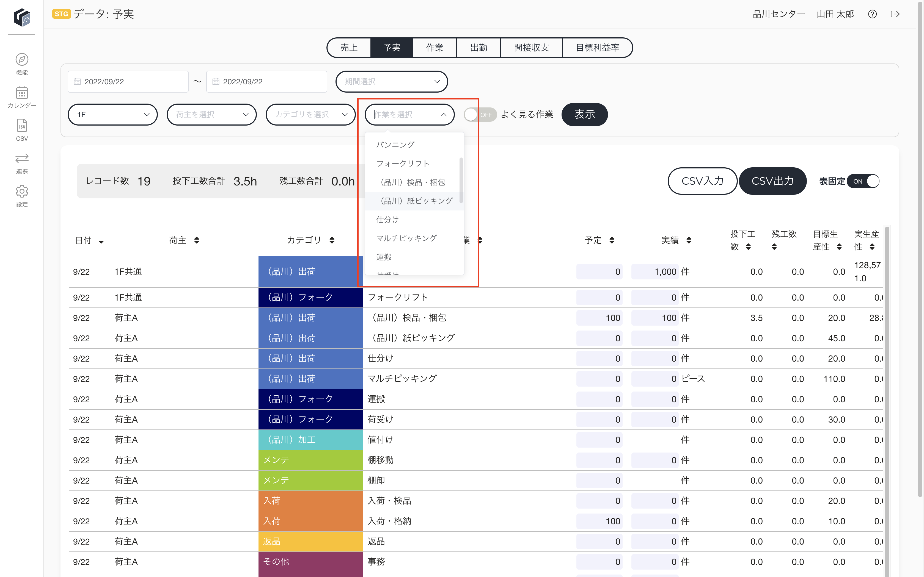Toggle the よく見る作業 OFF switch
Viewport: 924px width, 577px height.
(x=480, y=115)
